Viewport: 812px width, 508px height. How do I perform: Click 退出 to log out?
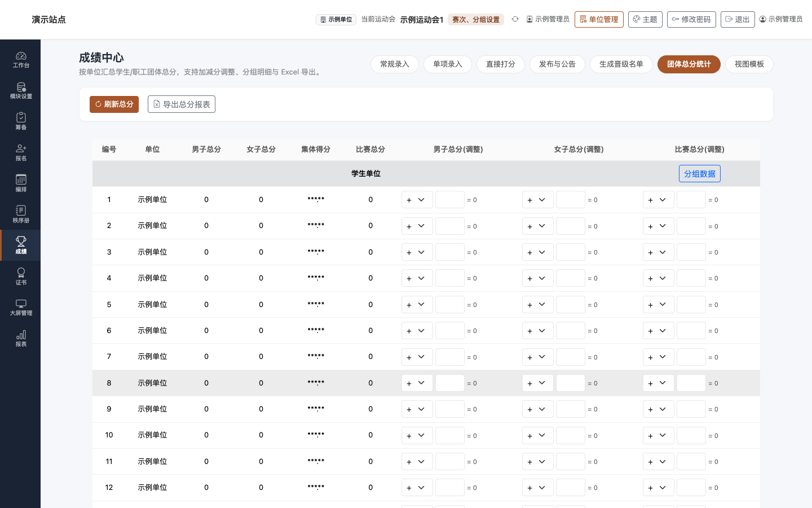738,19
